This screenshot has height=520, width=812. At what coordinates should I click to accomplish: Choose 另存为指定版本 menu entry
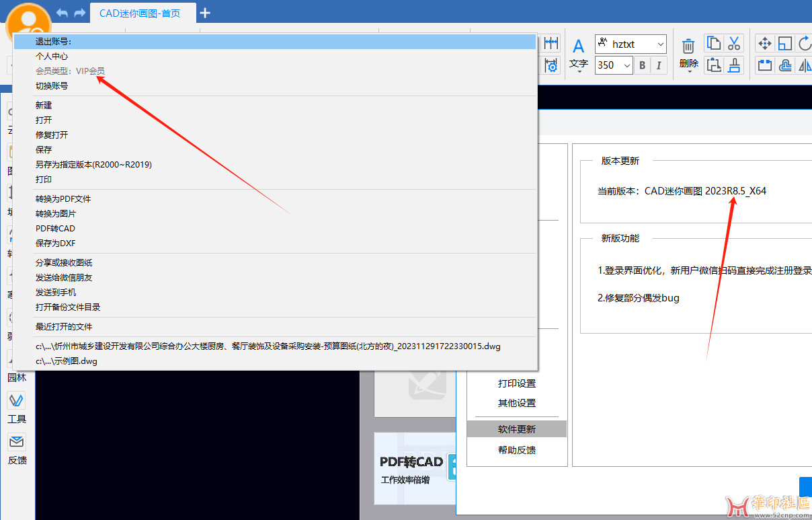pos(93,165)
